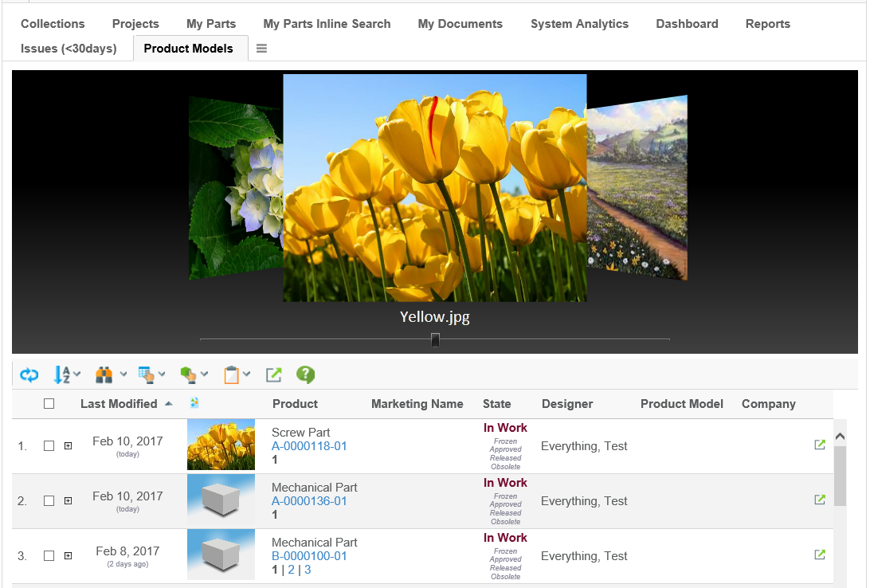Click the open icon on row 3
This screenshot has height=588, width=870.
tap(820, 555)
